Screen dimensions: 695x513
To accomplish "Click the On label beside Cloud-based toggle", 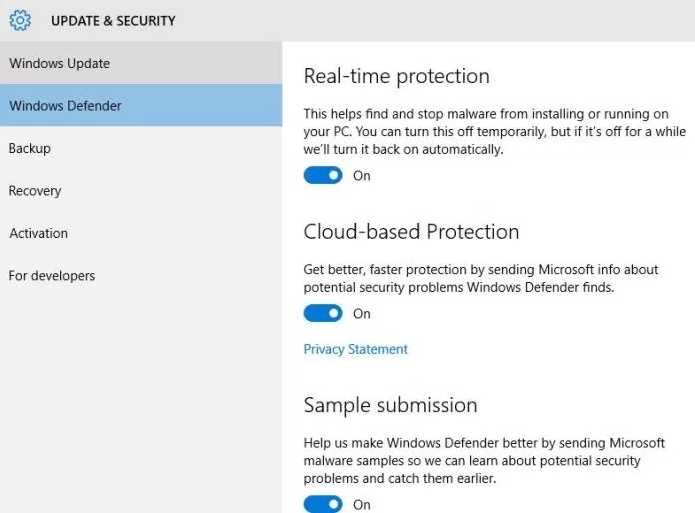I will pos(362,313).
